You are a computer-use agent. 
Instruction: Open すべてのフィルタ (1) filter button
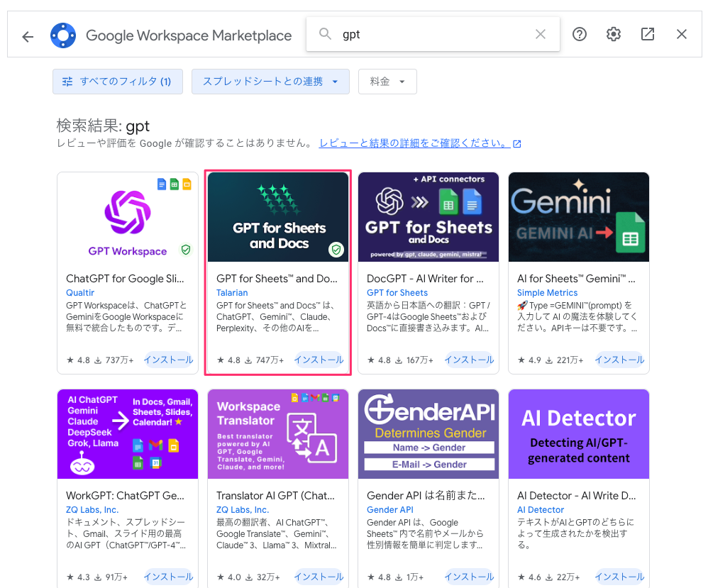coord(118,82)
